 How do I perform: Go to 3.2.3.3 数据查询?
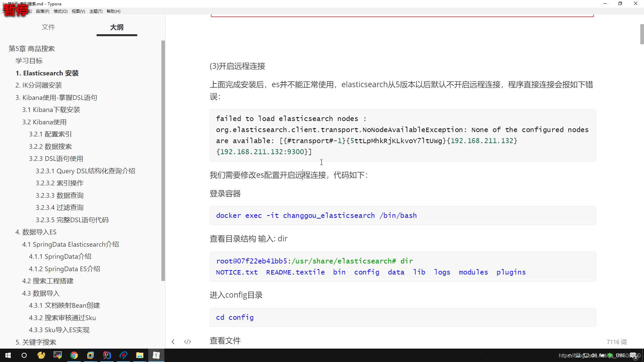[60, 195]
